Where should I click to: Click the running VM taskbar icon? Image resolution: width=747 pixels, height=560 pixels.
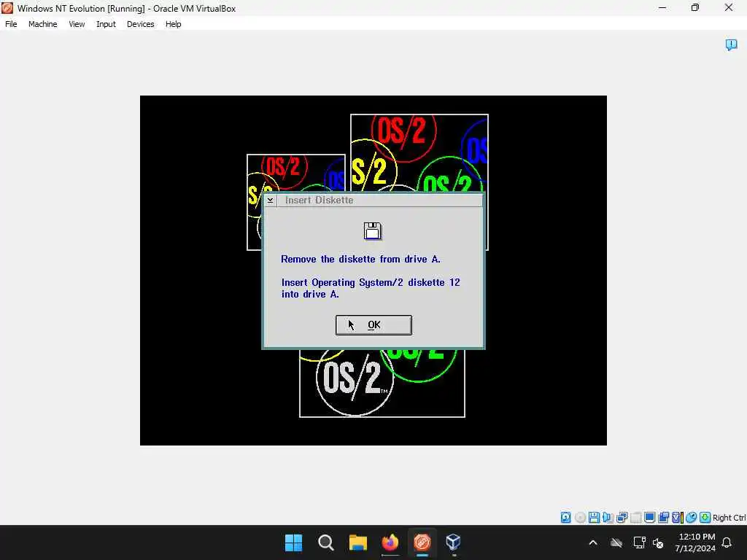[x=422, y=542]
